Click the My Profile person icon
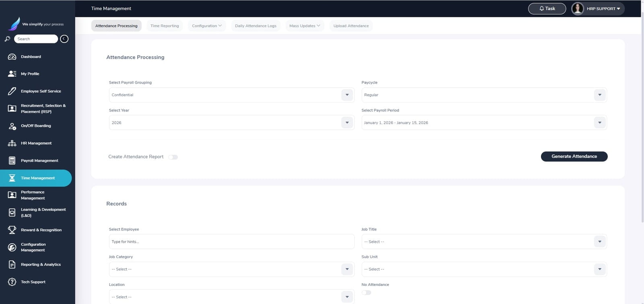The width and height of the screenshot is (644, 304). pyautogui.click(x=12, y=74)
